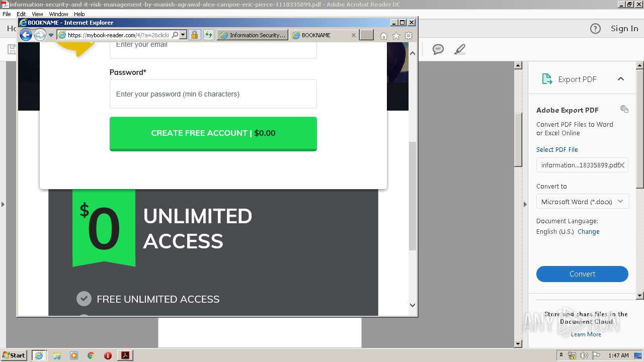Click the mybook-reader URL address field
644x362 pixels.
click(x=118, y=35)
